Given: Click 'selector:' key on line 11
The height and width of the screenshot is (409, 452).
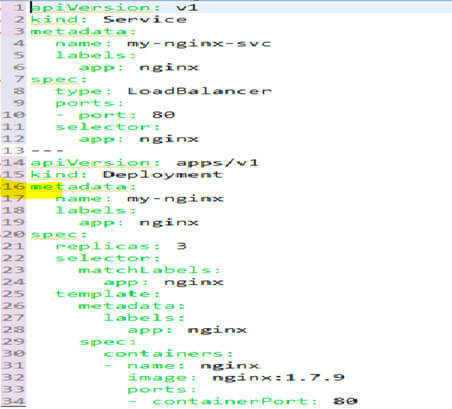Looking at the screenshot, I should coord(108,127).
